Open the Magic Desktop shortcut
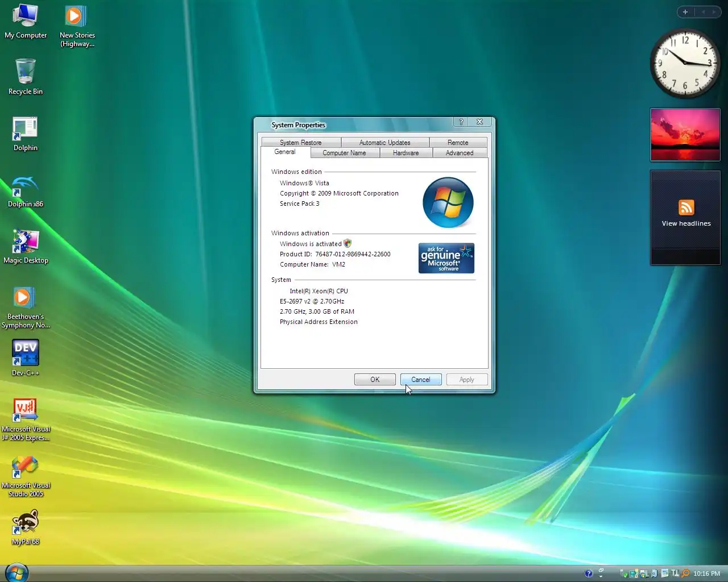Viewport: 728px width, 582px height. click(x=26, y=247)
